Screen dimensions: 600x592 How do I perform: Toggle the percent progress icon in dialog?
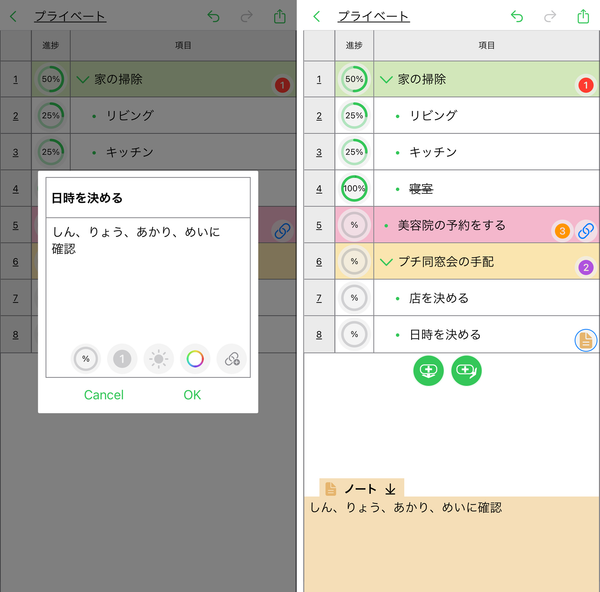point(86,359)
